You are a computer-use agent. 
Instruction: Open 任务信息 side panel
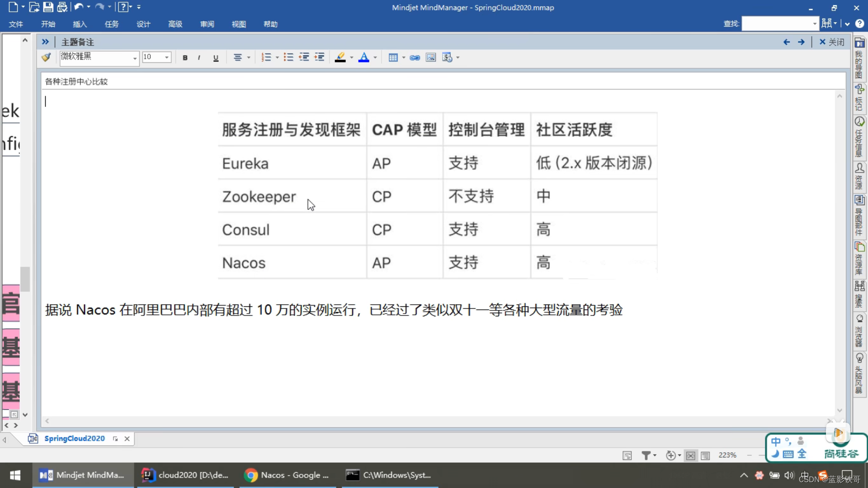[x=859, y=137]
